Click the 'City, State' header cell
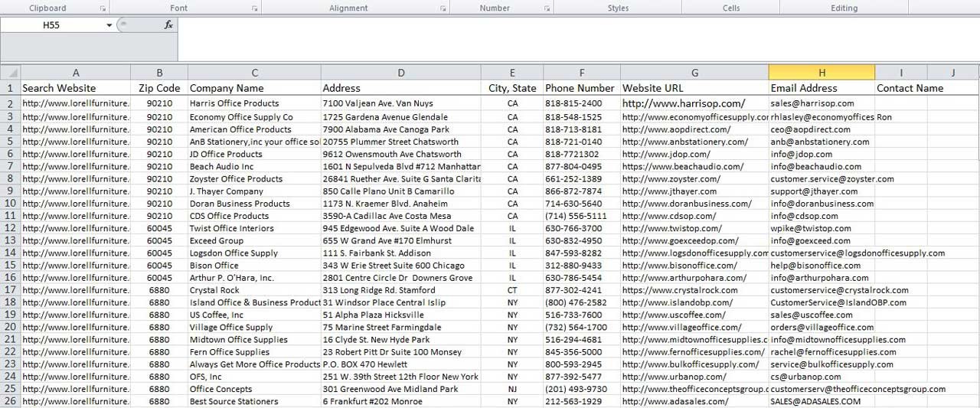980x408 pixels. [x=512, y=88]
